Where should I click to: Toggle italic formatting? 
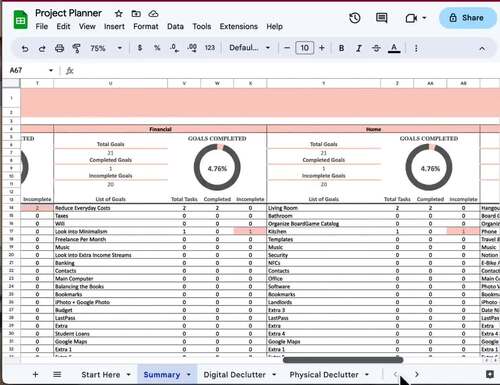click(359, 48)
